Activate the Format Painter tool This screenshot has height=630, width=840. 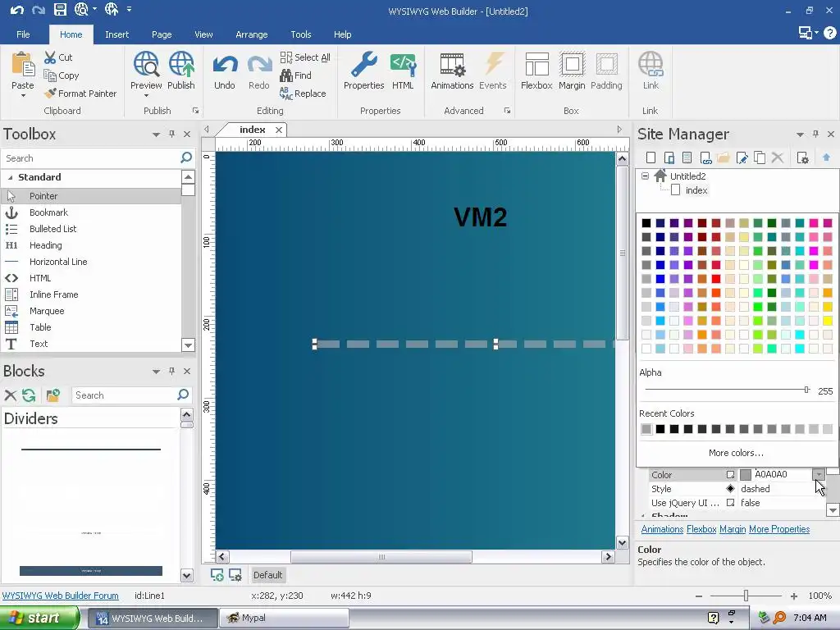pyautogui.click(x=80, y=94)
